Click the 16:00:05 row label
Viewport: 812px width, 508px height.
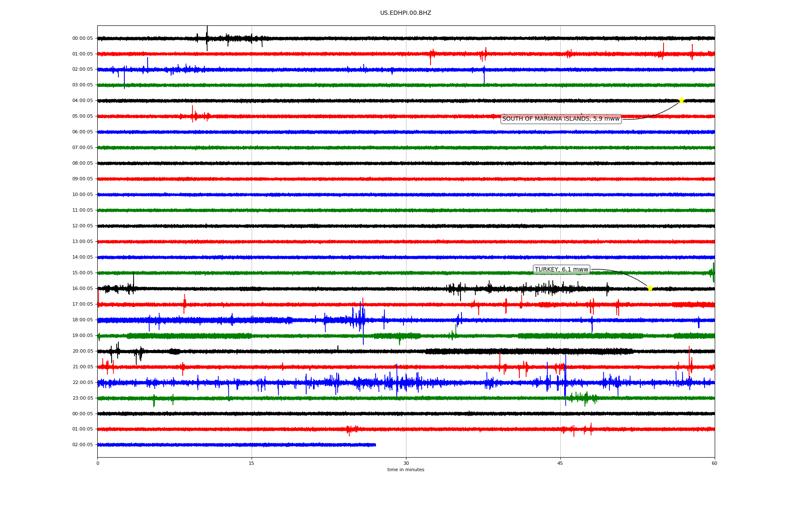pos(82,289)
